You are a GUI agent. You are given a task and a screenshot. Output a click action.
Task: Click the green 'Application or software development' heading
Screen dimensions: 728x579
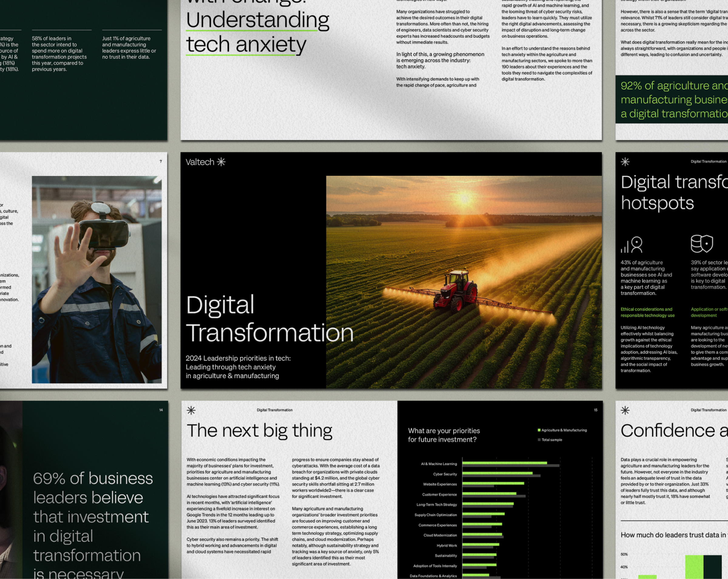click(709, 312)
